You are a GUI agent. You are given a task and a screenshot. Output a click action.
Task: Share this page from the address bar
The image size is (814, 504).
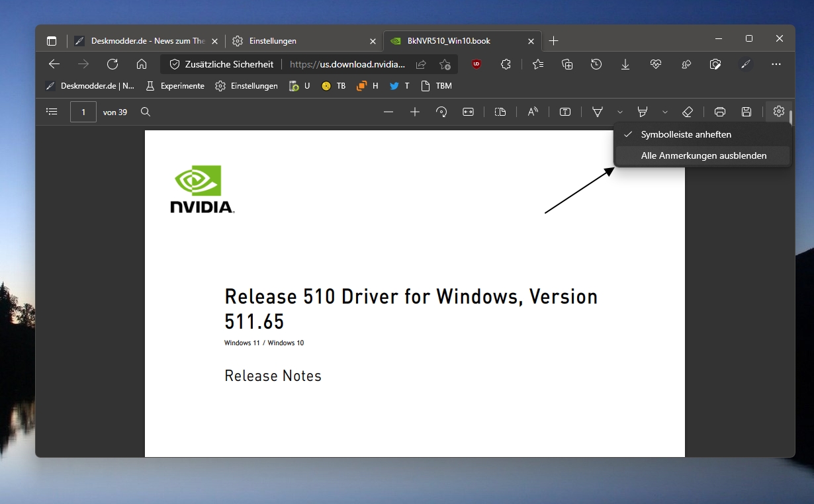pos(421,64)
